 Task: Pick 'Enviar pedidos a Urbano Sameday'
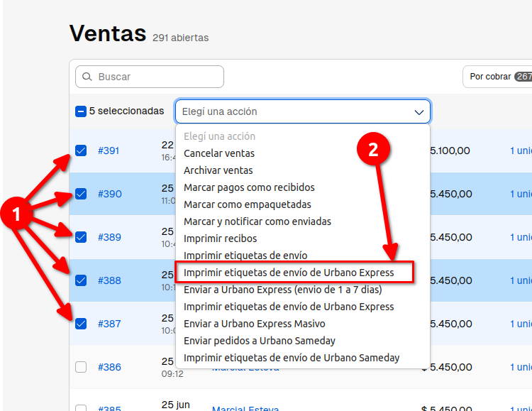pyautogui.click(x=260, y=341)
